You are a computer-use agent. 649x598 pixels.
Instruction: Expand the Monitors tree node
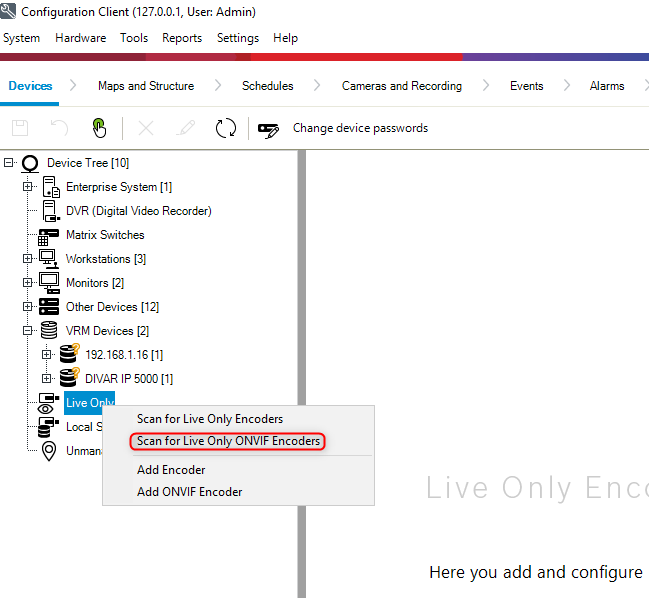(x=28, y=283)
